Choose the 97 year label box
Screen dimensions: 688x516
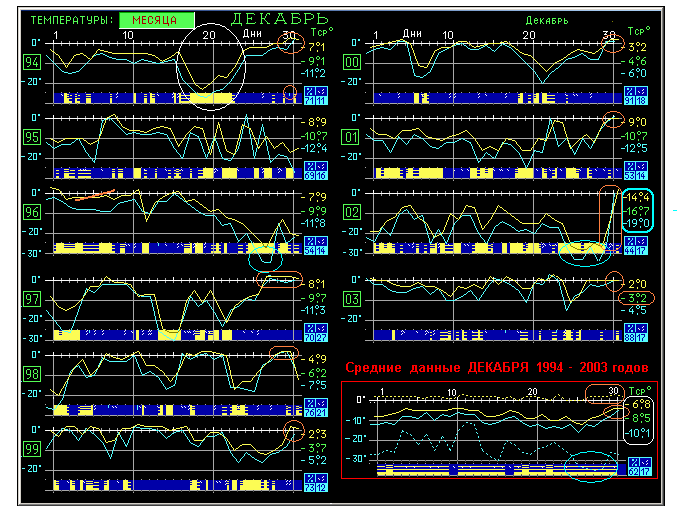[33, 299]
